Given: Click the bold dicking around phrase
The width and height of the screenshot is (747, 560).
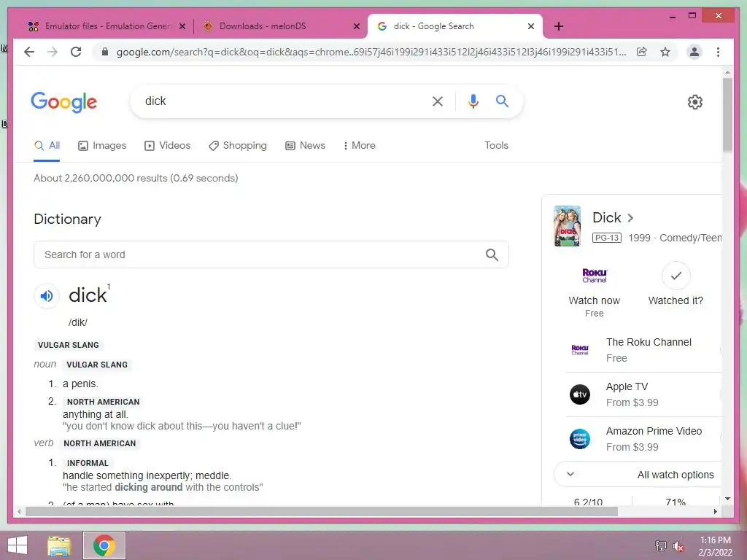Looking at the screenshot, I should tap(149, 487).
